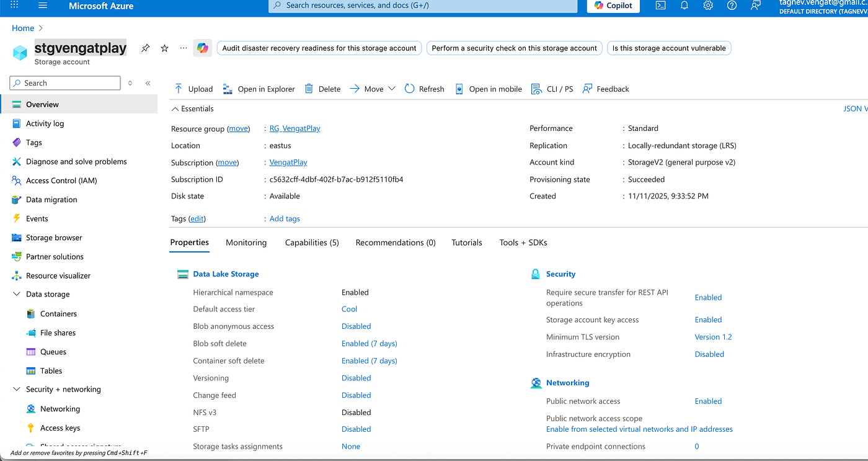Pin stgvengatplay to dashboard
868x461 pixels.
point(145,48)
